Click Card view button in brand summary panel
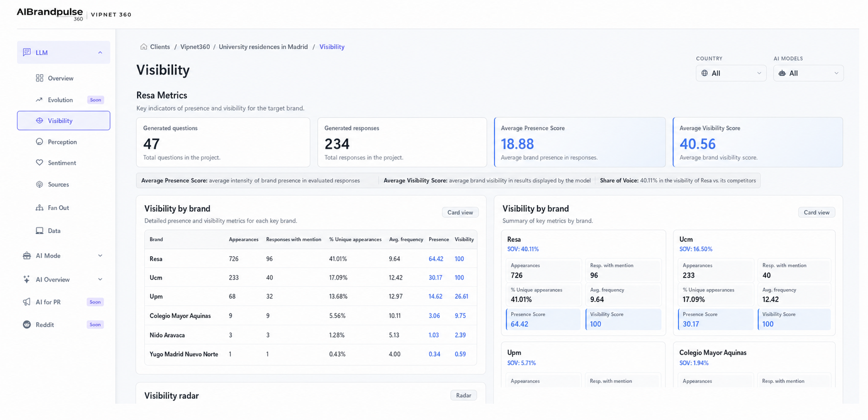The image size is (868, 420). coord(817,212)
